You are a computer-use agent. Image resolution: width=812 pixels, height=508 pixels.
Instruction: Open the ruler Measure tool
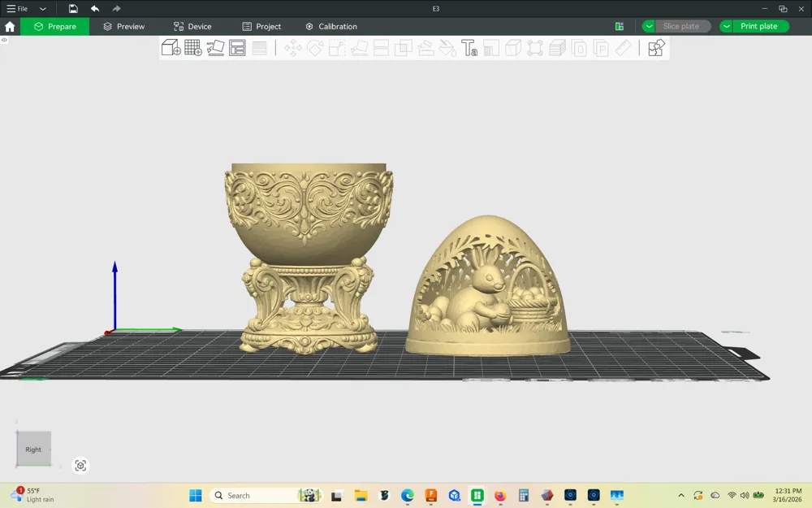click(x=623, y=48)
